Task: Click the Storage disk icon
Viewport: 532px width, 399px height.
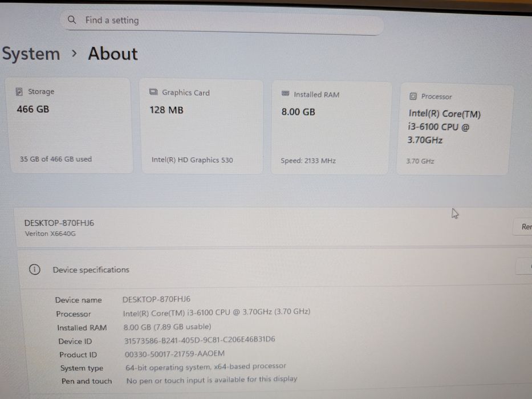Action: pos(19,92)
